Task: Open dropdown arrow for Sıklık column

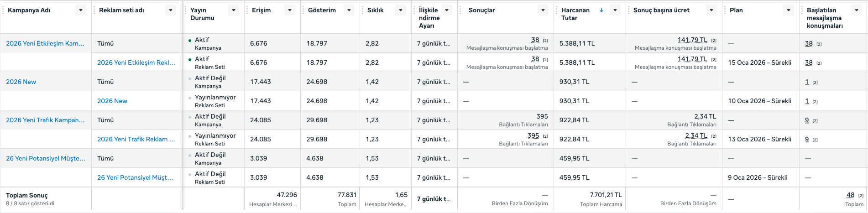Action: pos(401,10)
